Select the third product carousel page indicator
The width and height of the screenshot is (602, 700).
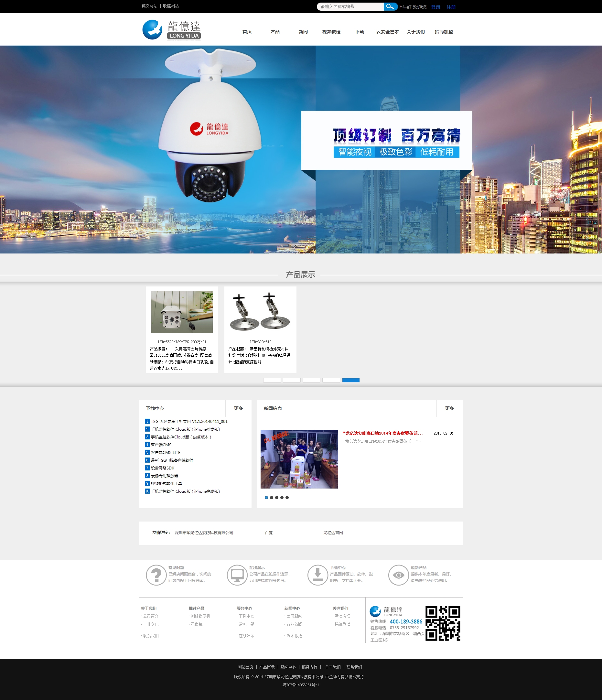pyautogui.click(x=311, y=380)
